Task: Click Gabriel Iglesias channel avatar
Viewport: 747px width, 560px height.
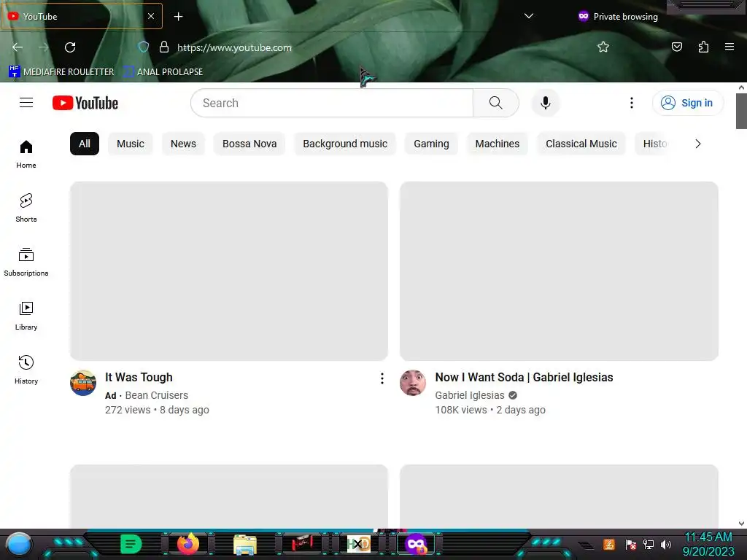Action: pos(413,383)
